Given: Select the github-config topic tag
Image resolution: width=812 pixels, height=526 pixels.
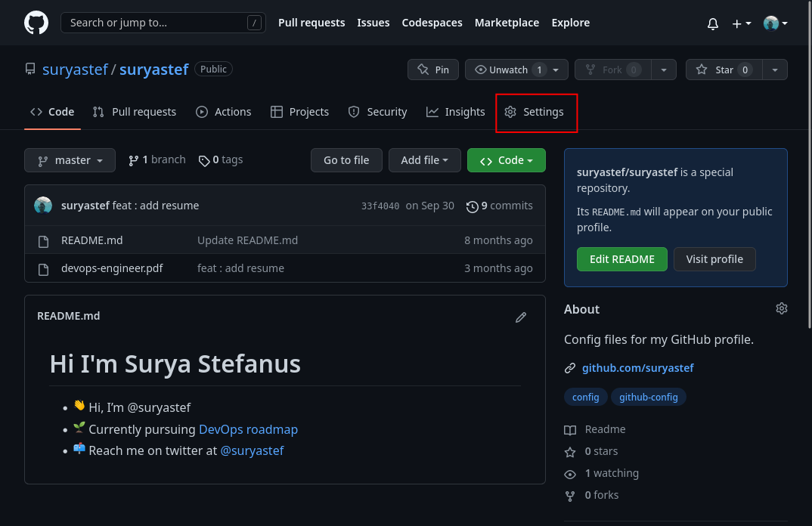Looking at the screenshot, I should [649, 397].
